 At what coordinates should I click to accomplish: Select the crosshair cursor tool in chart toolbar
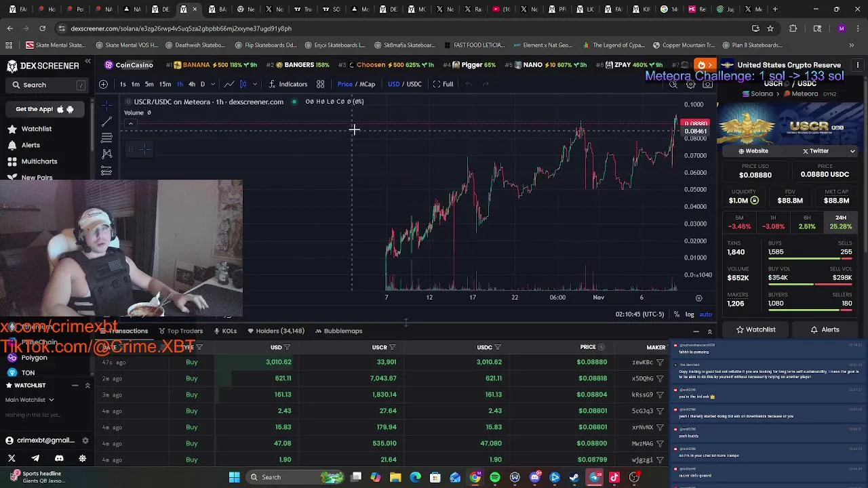106,105
